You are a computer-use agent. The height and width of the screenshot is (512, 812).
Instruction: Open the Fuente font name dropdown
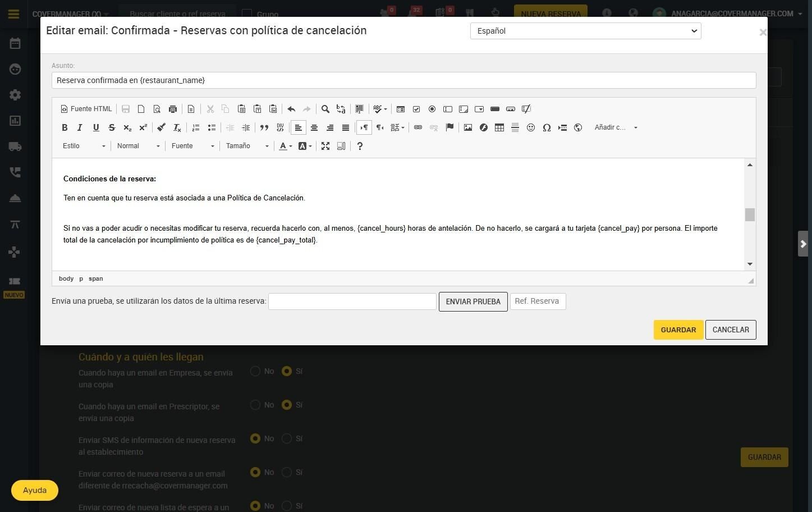pos(193,146)
